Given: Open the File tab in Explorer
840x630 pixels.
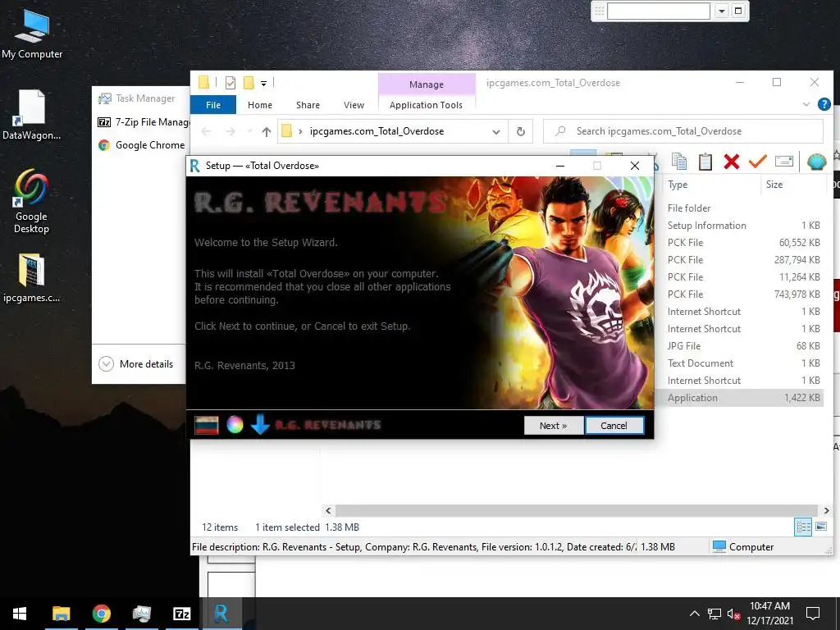Looking at the screenshot, I should [x=213, y=105].
